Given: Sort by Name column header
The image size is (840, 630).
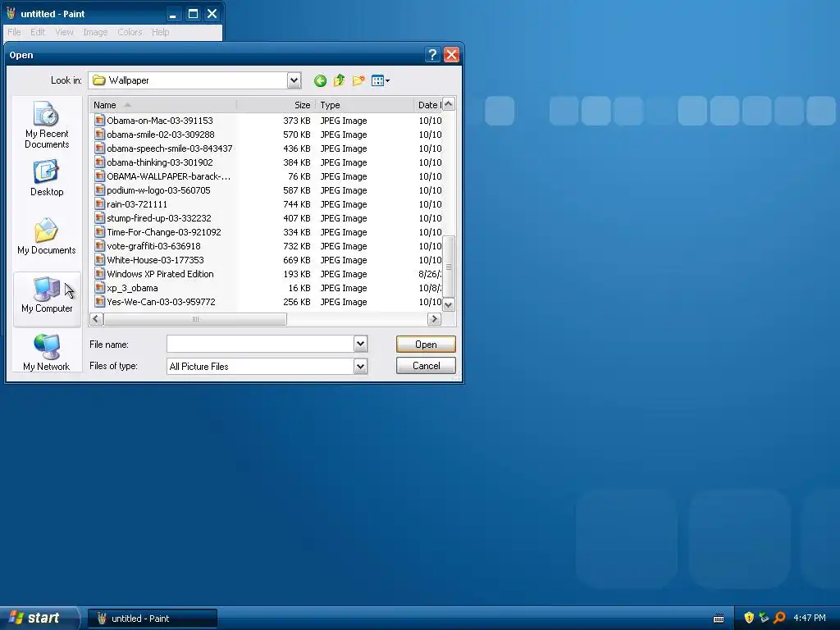Looking at the screenshot, I should click(x=163, y=105).
